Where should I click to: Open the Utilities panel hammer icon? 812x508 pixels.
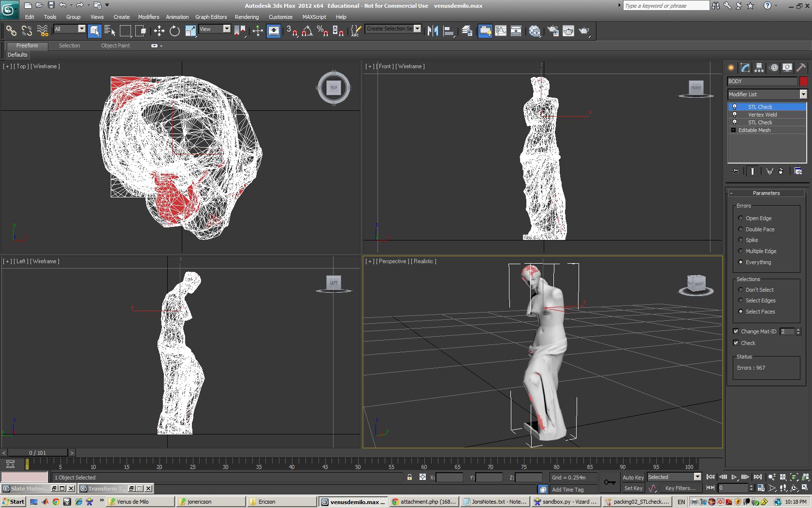click(x=801, y=68)
